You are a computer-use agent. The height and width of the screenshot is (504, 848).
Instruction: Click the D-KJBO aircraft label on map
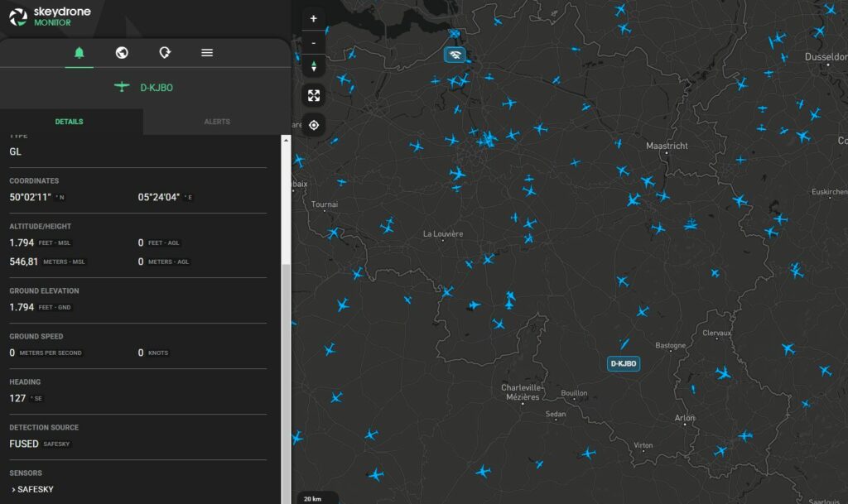click(x=623, y=363)
